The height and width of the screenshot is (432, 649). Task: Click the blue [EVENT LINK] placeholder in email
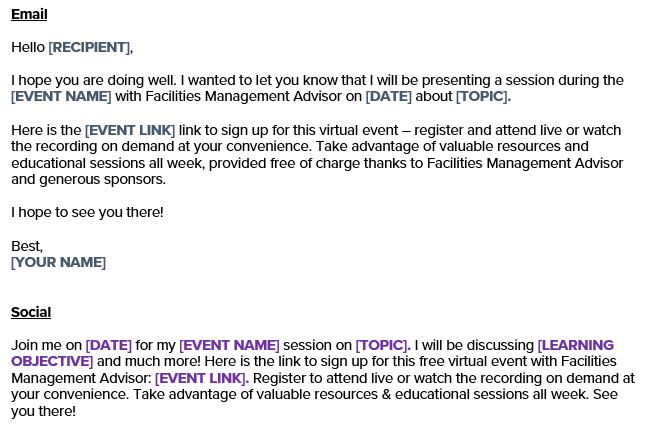(130, 130)
